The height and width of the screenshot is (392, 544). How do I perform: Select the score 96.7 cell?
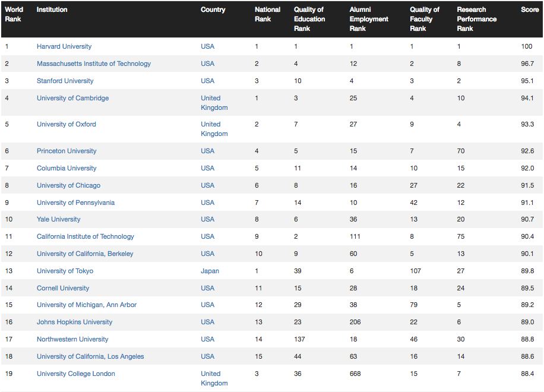(x=527, y=64)
